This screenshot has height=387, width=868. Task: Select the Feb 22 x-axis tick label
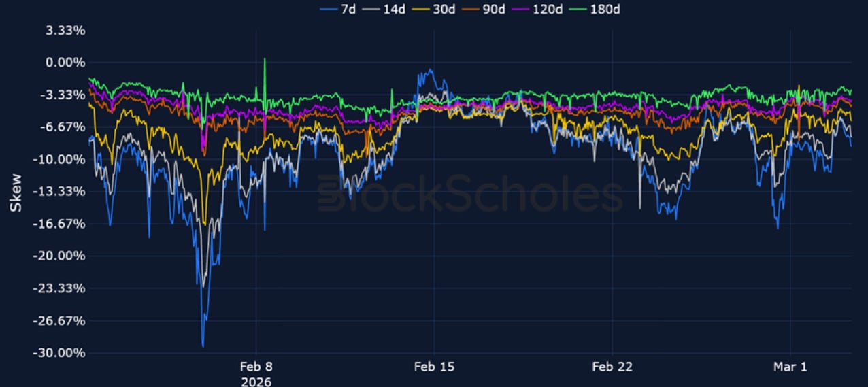point(612,367)
